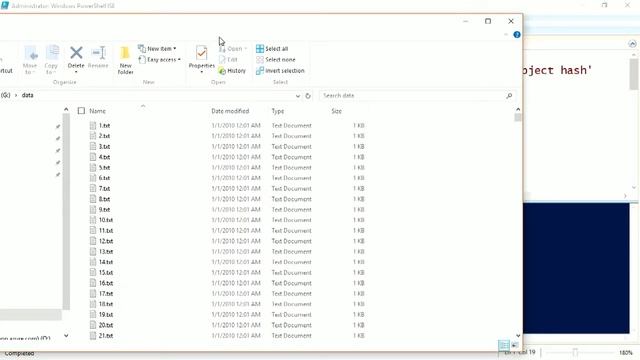Sort by Type column header

click(x=278, y=111)
